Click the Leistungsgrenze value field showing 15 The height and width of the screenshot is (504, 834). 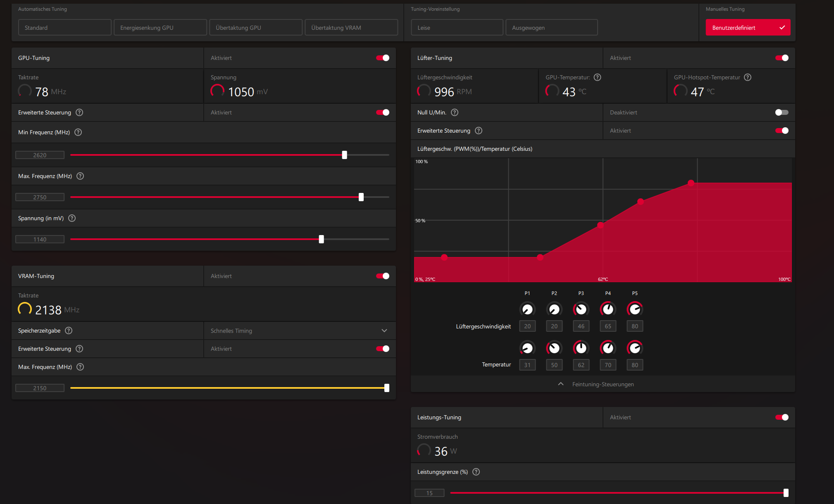(429, 493)
